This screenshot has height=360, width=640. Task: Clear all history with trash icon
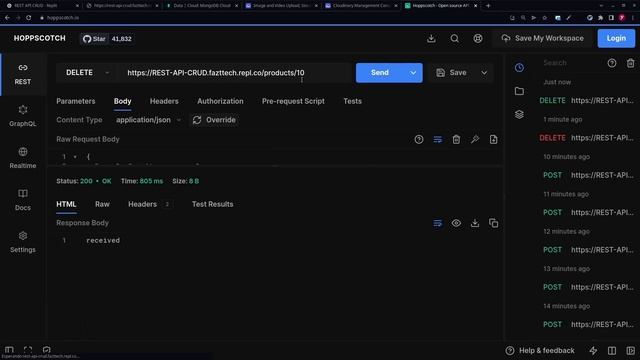630,63
